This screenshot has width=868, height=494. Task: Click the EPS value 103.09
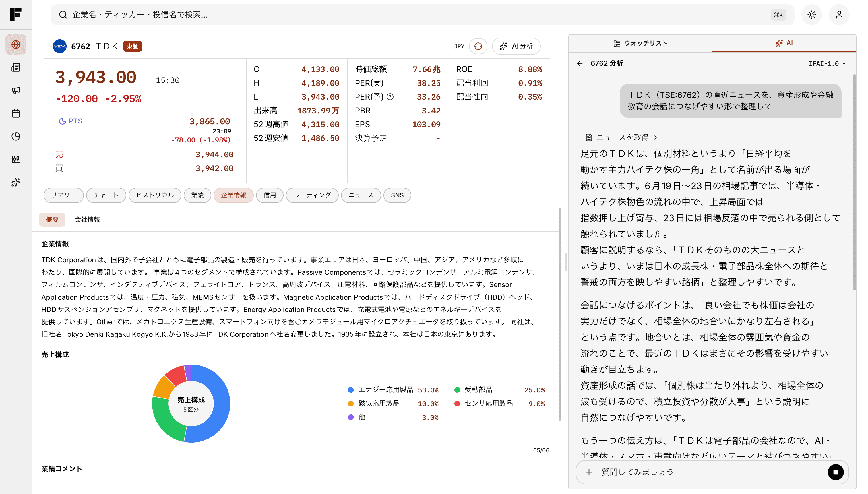426,125
